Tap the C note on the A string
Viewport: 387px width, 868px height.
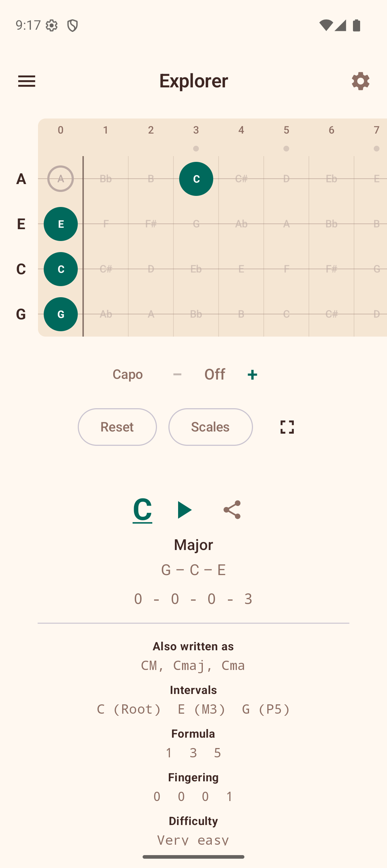coord(196,179)
